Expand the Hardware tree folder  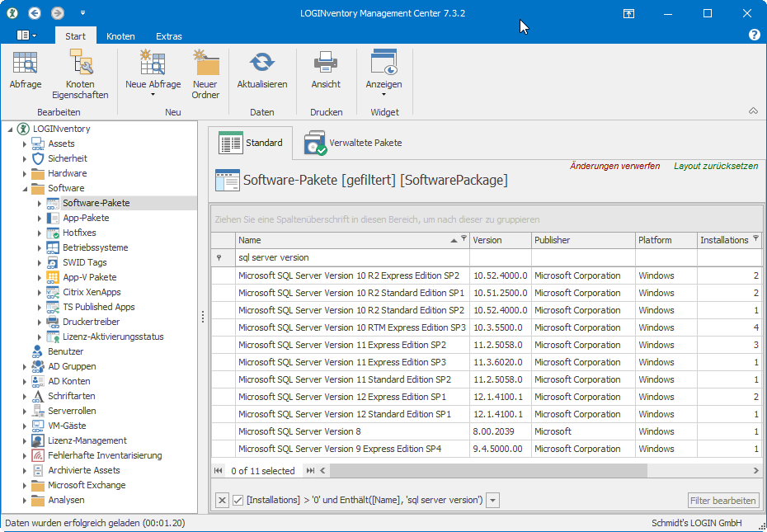pyautogui.click(x=25, y=174)
